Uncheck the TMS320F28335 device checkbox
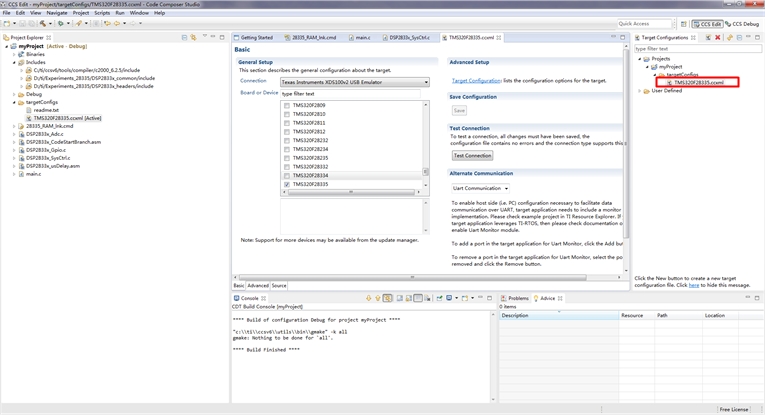 (x=287, y=184)
